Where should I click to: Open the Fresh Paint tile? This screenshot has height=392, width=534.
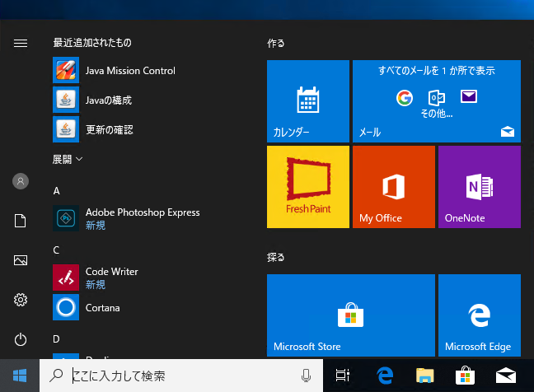308,187
